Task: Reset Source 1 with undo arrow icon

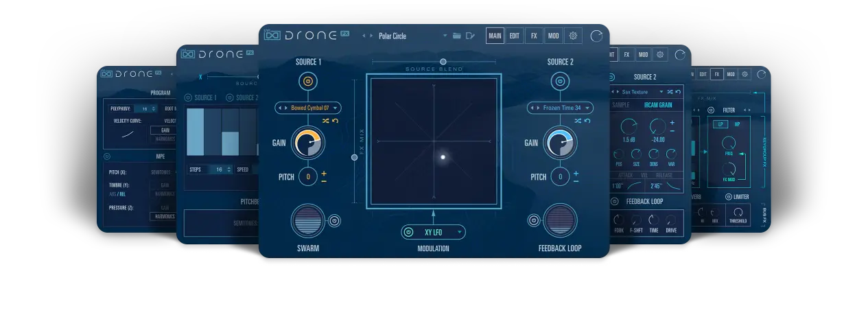Action: 336,121
